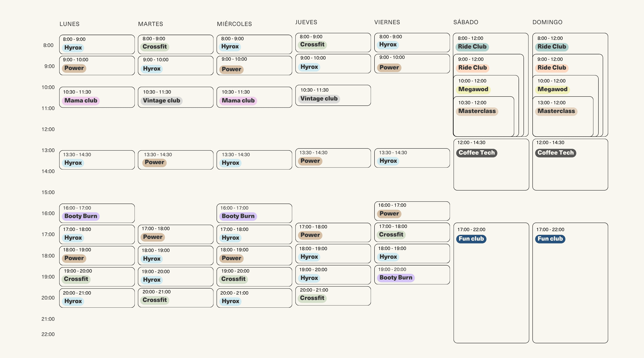This screenshot has width=644, height=358.
Task: Open Martes 10:30 Vintage club class
Action: coord(176,97)
